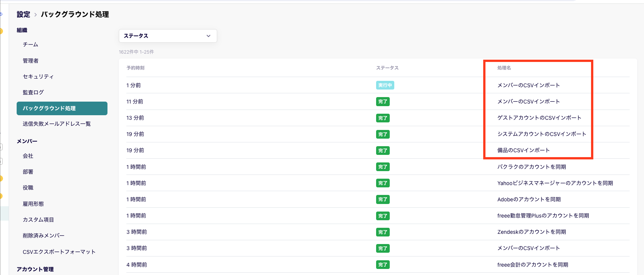Open 削除済みメンバー list
This screenshot has width=644, height=275.
click(44, 236)
